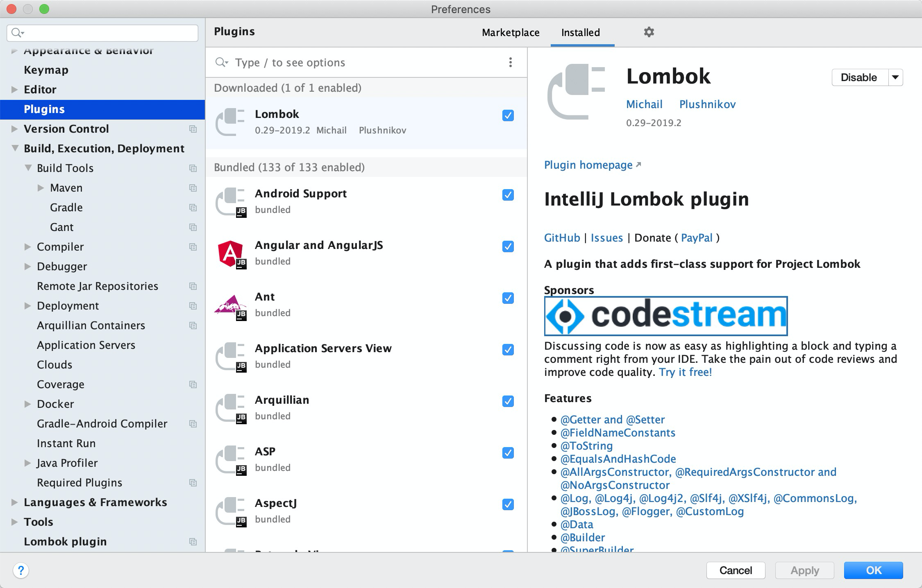Click project-level icon next to Lombok plugin
The image size is (922, 588).
pyautogui.click(x=193, y=542)
